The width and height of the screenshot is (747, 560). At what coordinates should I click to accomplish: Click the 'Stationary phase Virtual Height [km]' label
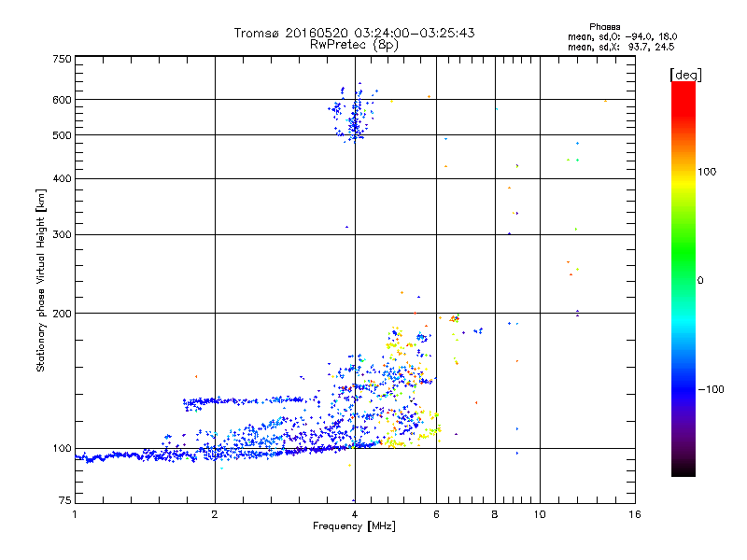tap(40, 280)
